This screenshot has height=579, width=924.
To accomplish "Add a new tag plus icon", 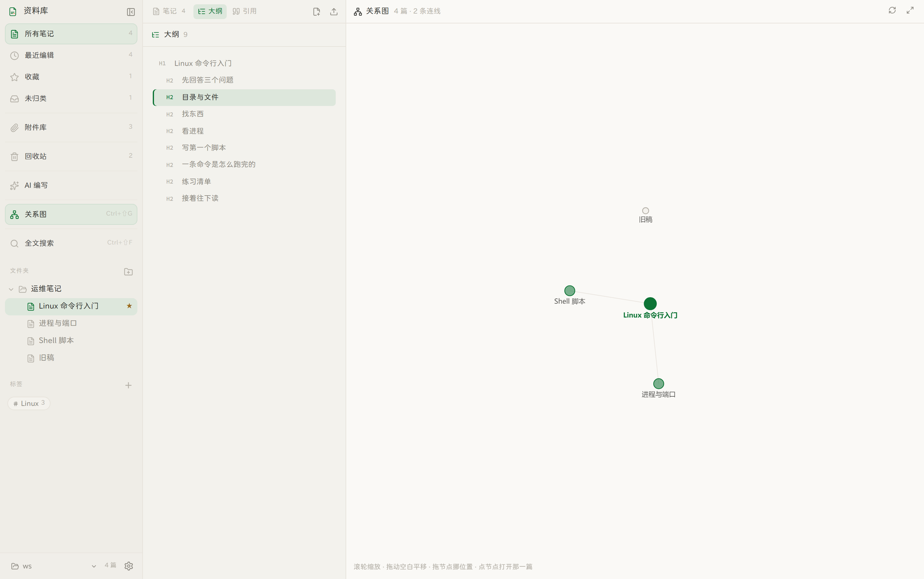I will click(128, 385).
